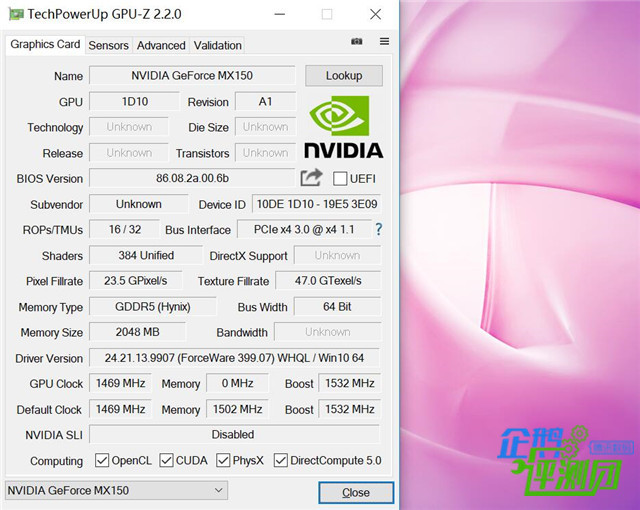
Task: Click the Close button at bottom
Action: [x=356, y=492]
